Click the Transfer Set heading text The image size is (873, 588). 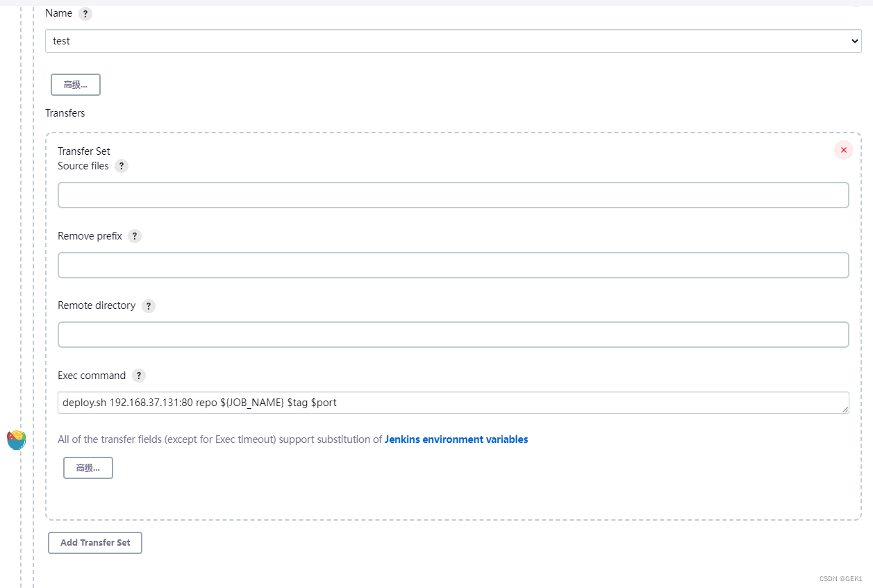click(x=84, y=151)
